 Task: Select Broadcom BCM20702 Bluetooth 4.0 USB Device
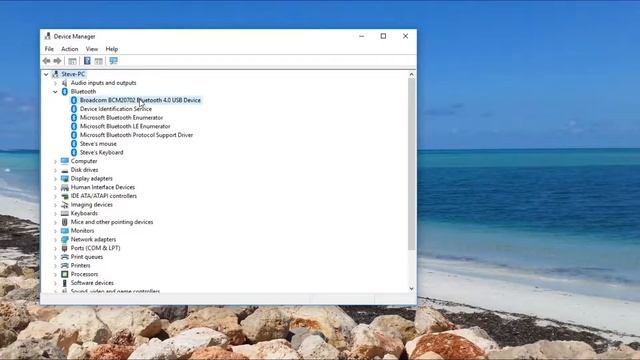click(x=140, y=100)
